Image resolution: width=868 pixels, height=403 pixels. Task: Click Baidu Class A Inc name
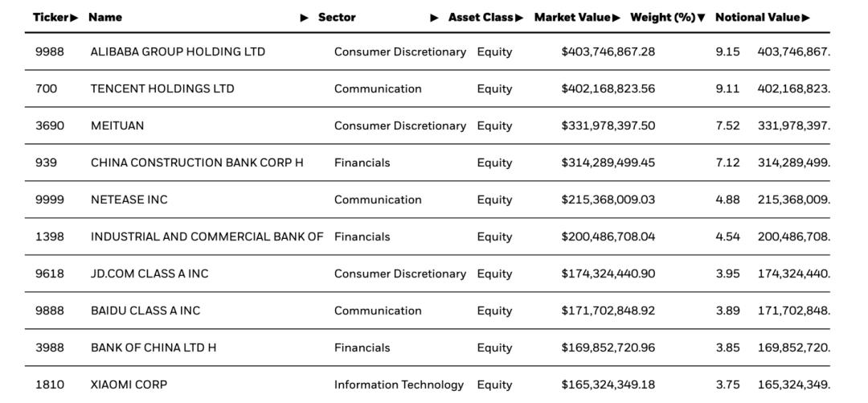coord(145,311)
